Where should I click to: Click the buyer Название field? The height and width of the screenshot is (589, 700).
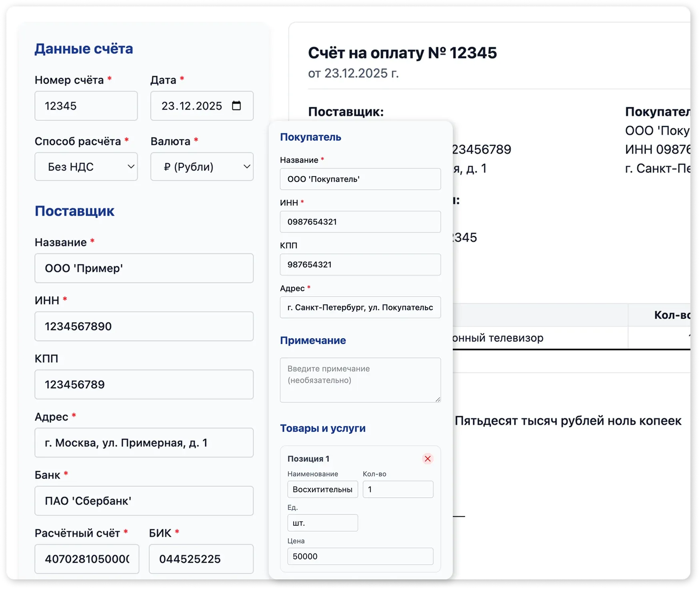[x=360, y=179]
